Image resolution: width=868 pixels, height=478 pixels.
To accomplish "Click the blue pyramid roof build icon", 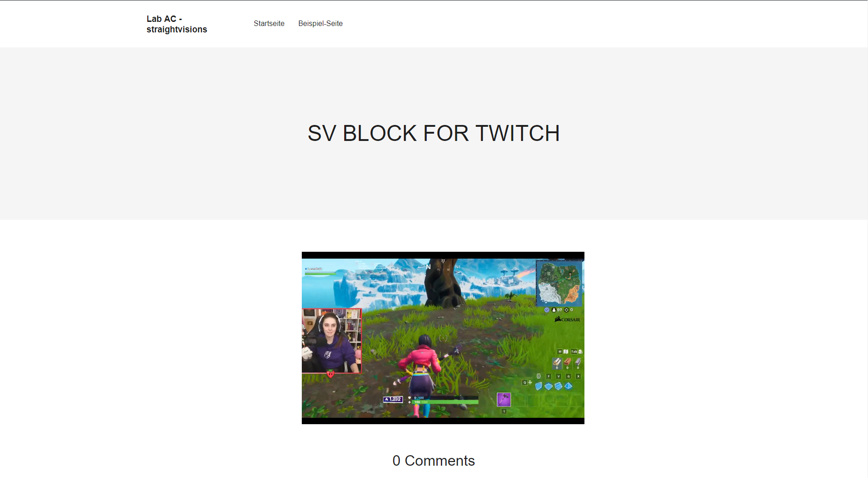I will pyautogui.click(x=568, y=386).
